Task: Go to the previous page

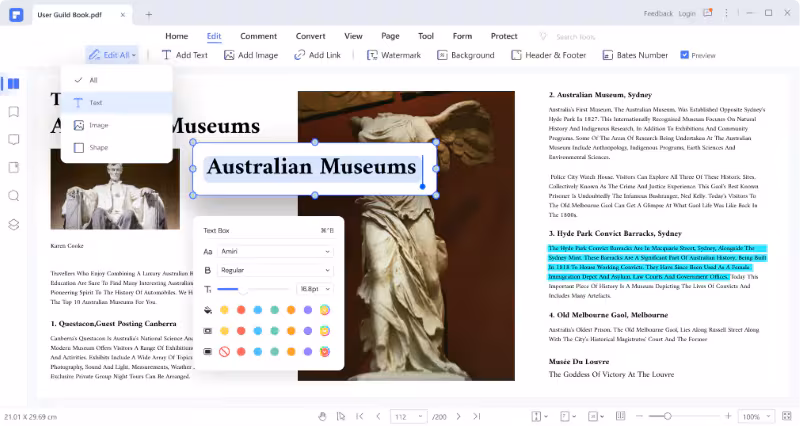Action: (x=379, y=416)
